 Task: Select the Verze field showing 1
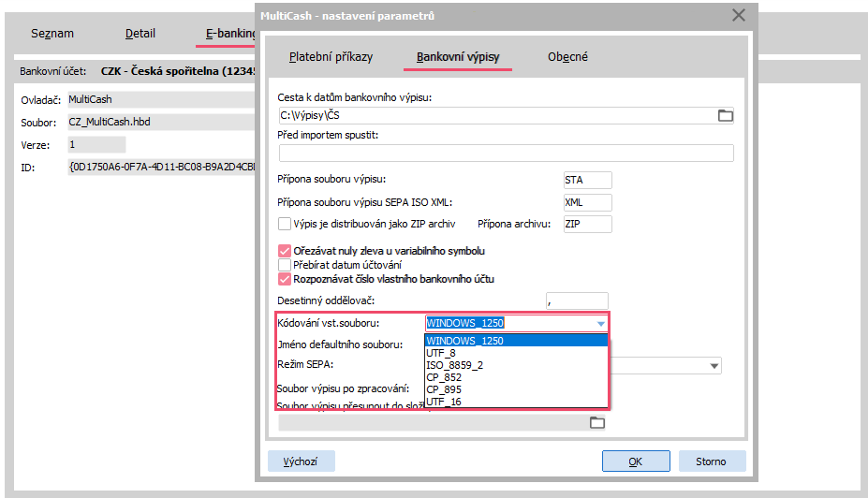96,145
